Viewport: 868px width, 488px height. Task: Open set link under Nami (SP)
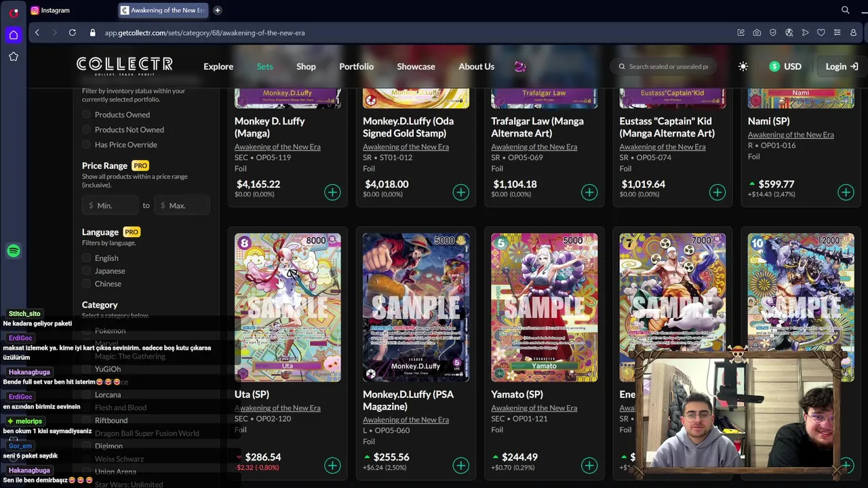pyautogui.click(x=791, y=135)
